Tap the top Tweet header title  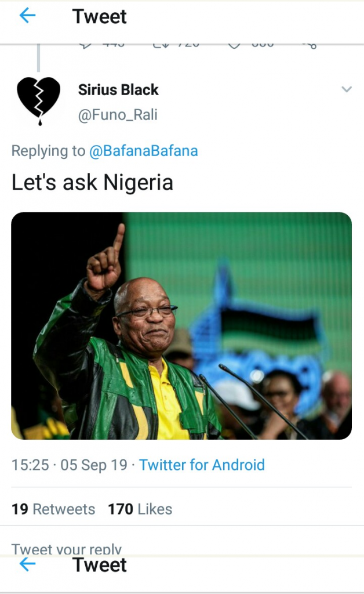click(x=100, y=17)
